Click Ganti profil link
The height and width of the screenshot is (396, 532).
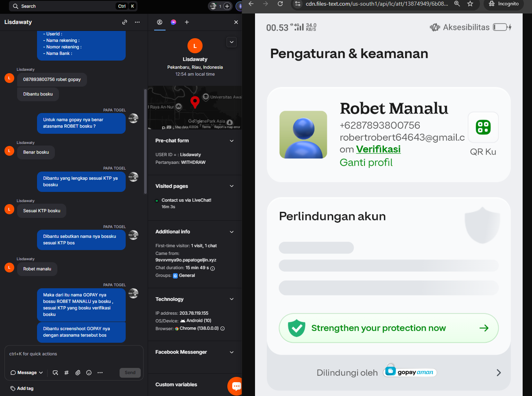click(x=366, y=163)
